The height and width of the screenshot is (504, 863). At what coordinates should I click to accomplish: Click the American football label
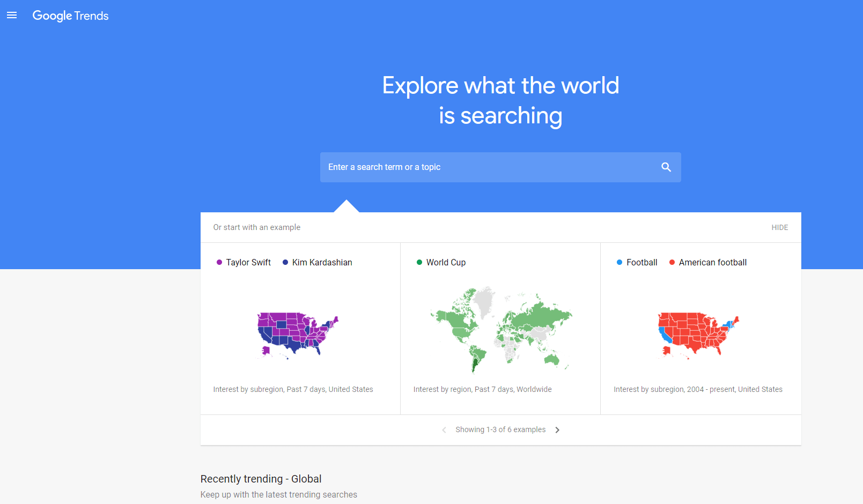(x=713, y=262)
